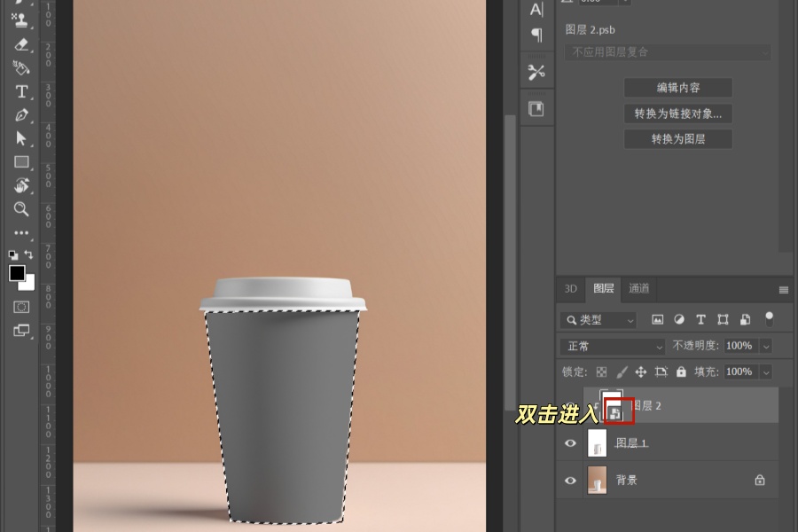The height and width of the screenshot is (532, 798).
Task: Switch to the 通道 tab
Action: 639,289
